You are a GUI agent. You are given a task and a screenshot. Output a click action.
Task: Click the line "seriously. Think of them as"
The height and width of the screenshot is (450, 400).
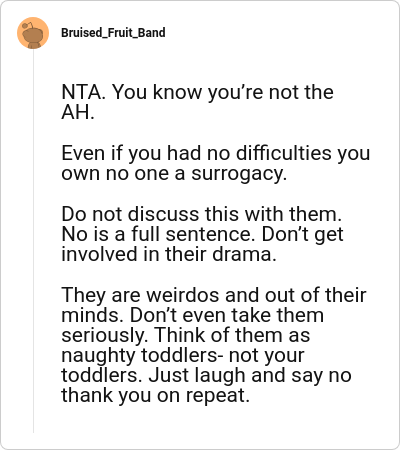(x=186, y=335)
